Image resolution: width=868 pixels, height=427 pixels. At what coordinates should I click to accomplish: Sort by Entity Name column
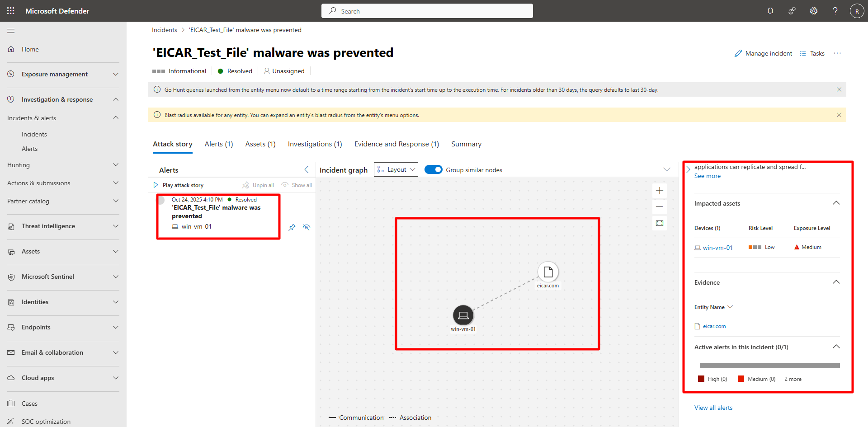(713, 307)
